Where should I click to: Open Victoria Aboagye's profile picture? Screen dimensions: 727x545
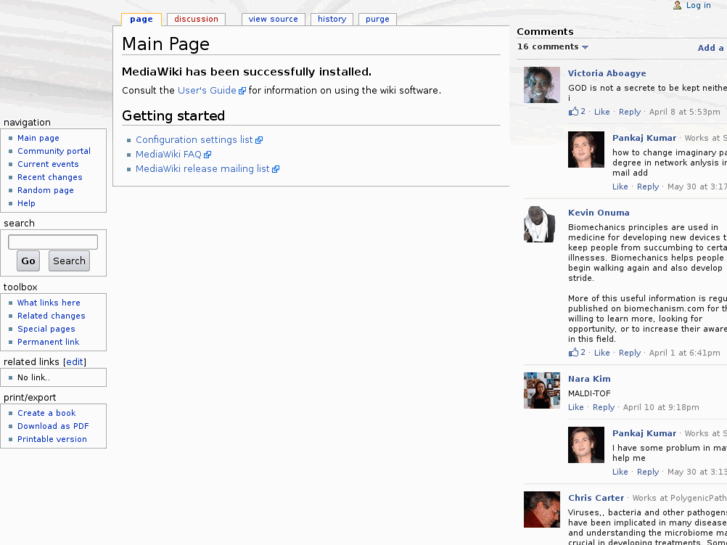[541, 85]
